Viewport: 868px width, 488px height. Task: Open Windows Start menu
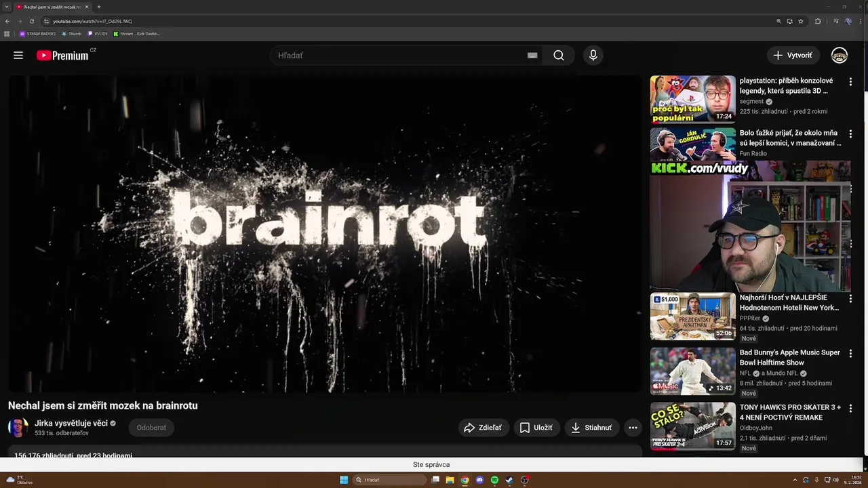pos(344,480)
